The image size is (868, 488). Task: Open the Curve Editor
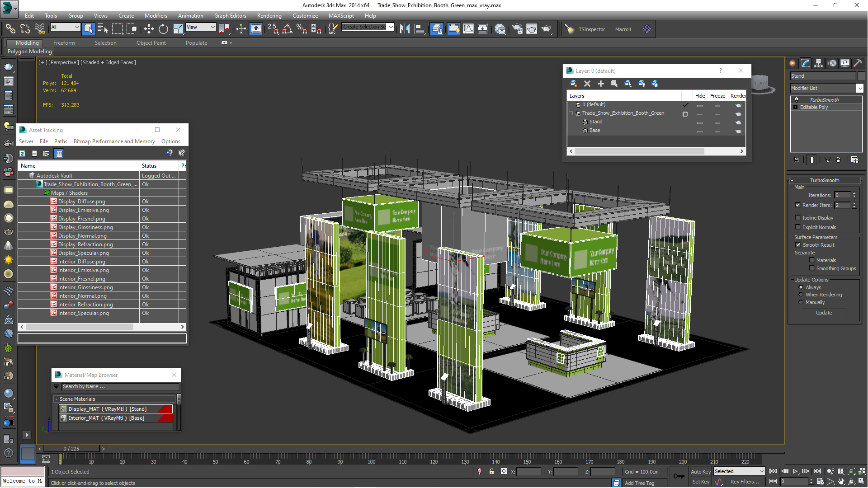468,29
